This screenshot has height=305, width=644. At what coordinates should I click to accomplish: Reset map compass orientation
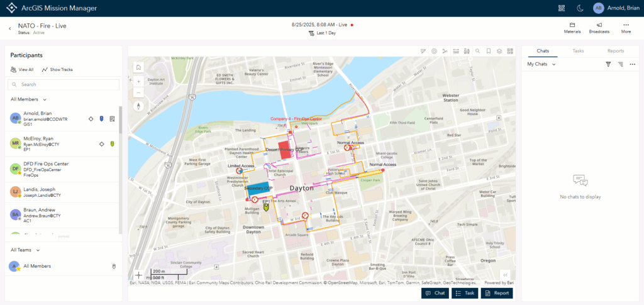[x=139, y=107]
